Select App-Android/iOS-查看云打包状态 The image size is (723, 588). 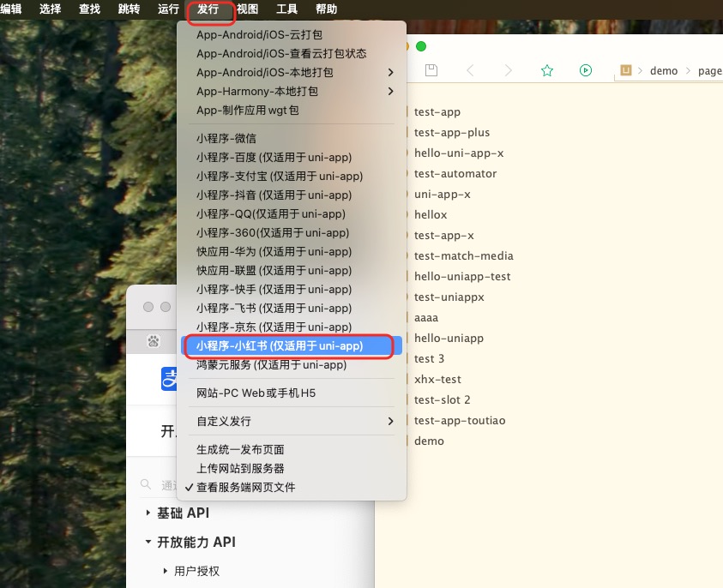292,53
